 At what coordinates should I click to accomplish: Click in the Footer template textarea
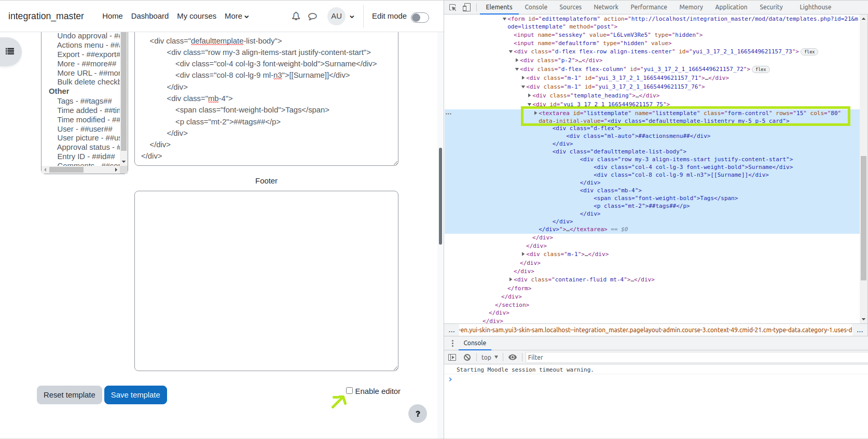(x=266, y=281)
